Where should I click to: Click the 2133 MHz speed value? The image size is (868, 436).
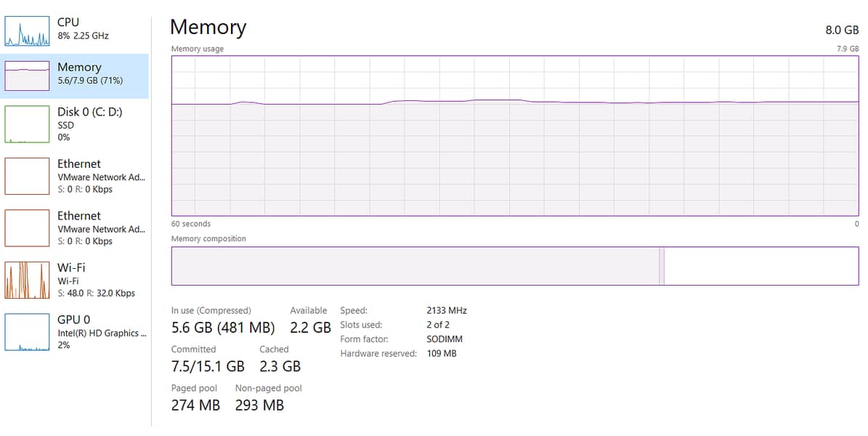447,310
